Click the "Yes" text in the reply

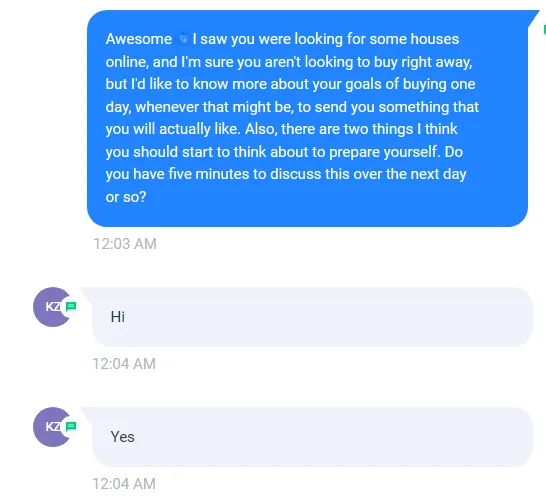(x=122, y=437)
